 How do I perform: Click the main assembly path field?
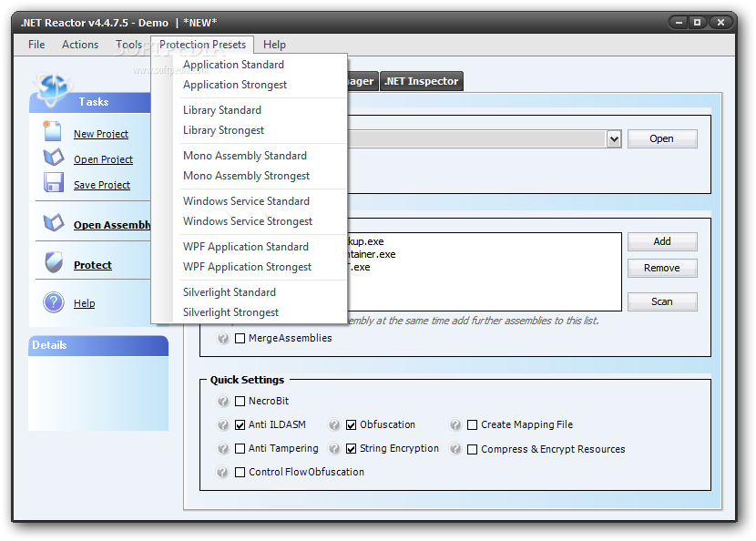476,138
